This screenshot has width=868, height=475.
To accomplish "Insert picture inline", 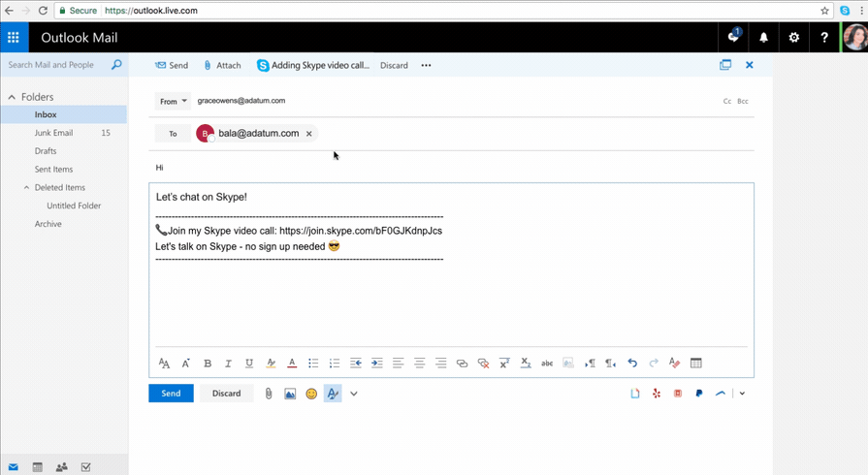I will (x=290, y=394).
